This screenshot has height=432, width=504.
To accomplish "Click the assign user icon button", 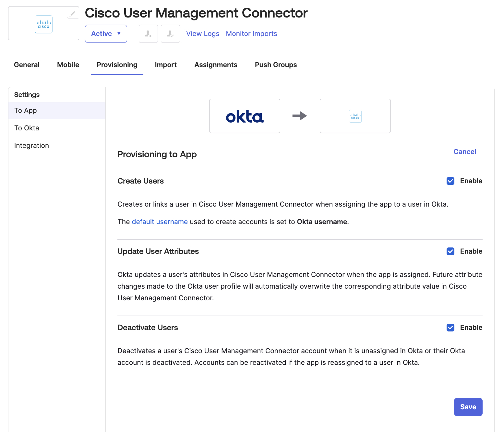I will [x=148, y=34].
